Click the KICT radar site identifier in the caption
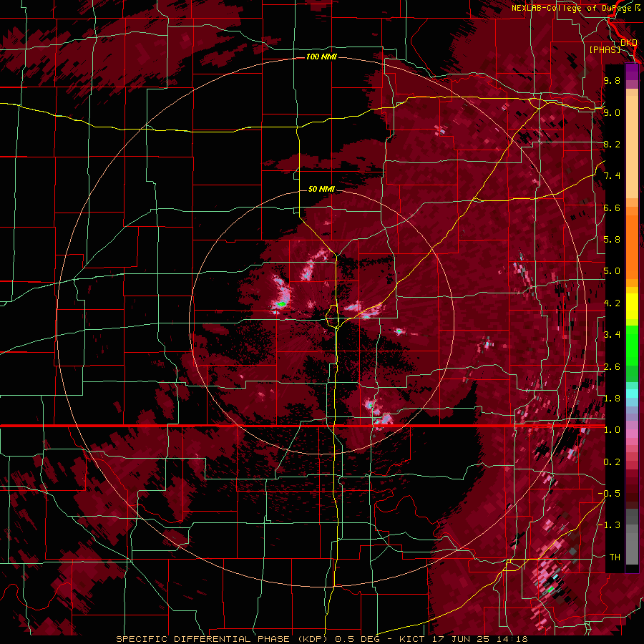The width and height of the screenshot is (644, 644). coord(414,639)
